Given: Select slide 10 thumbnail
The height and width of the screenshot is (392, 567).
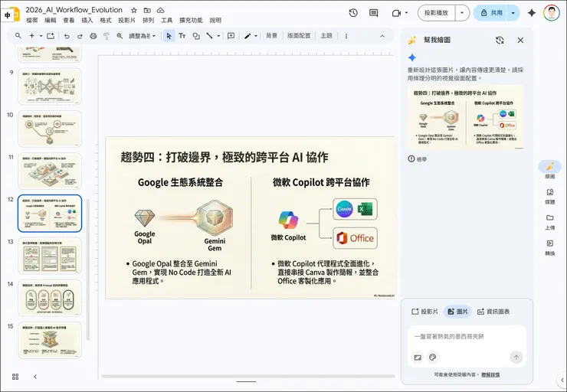Looking at the screenshot, I should click(50, 129).
